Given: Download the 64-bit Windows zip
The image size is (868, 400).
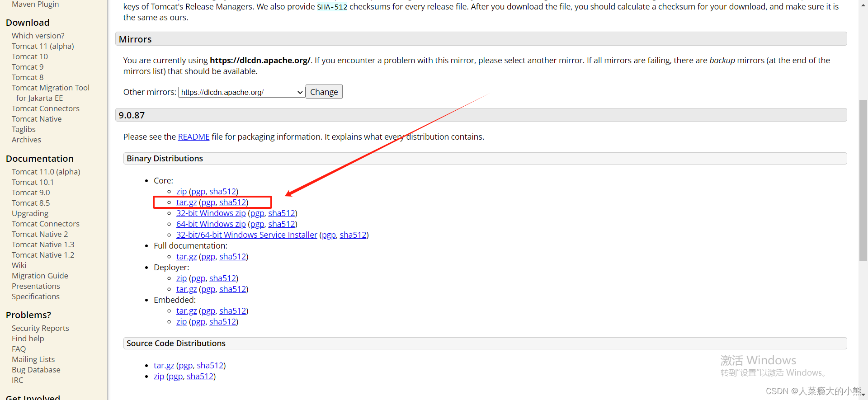Looking at the screenshot, I should 211,224.
